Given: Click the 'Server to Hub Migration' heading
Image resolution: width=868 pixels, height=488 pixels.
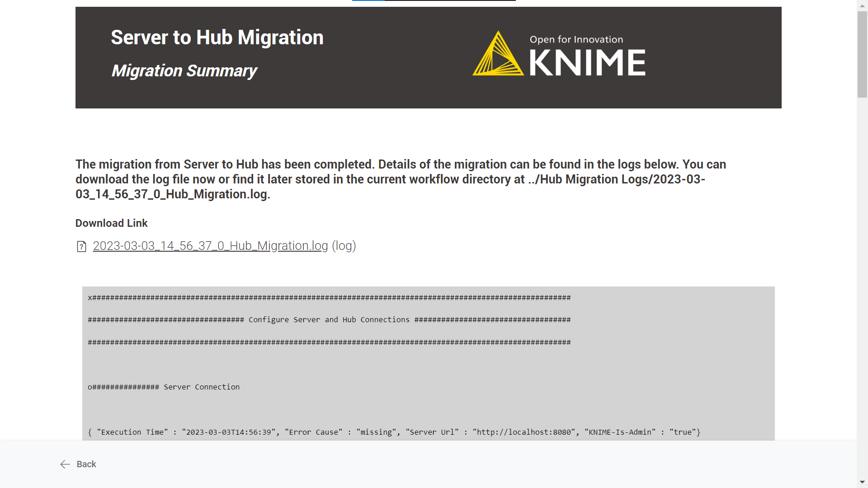Looking at the screenshot, I should coord(217,38).
